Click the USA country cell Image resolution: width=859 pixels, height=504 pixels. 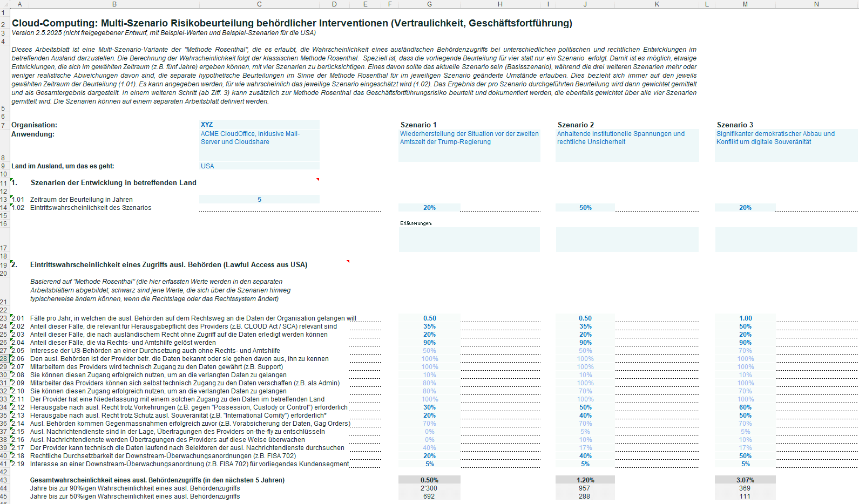pos(259,166)
